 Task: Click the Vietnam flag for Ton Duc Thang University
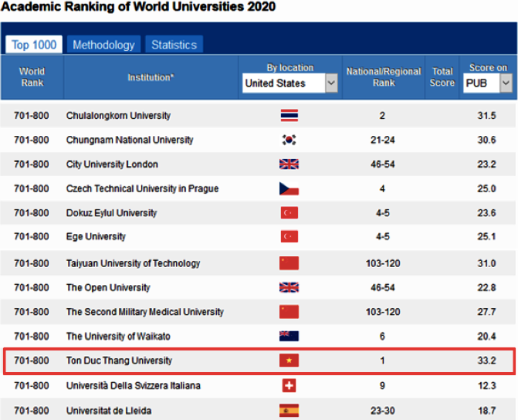(x=289, y=361)
